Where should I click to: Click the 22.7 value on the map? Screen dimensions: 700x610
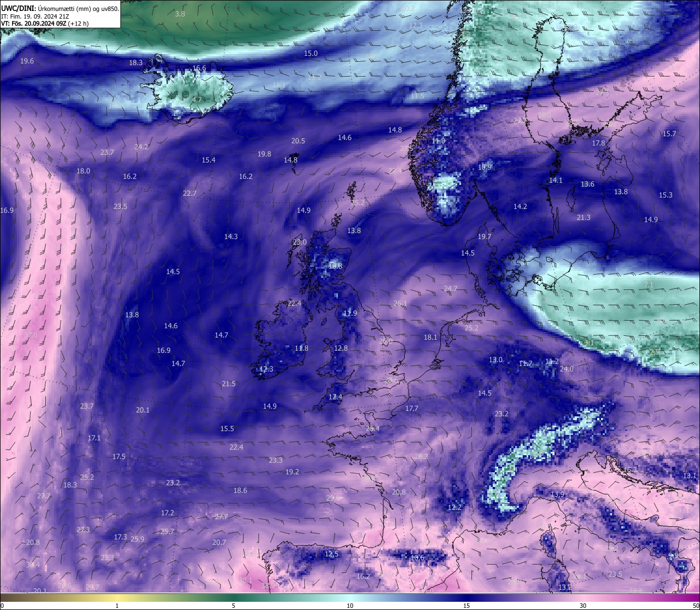190,193
